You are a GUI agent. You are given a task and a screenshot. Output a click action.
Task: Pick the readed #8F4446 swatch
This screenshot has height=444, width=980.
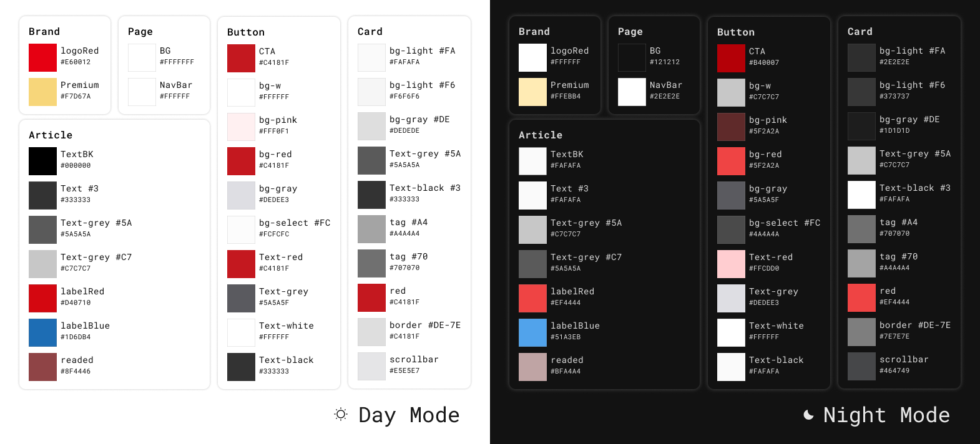(42, 367)
